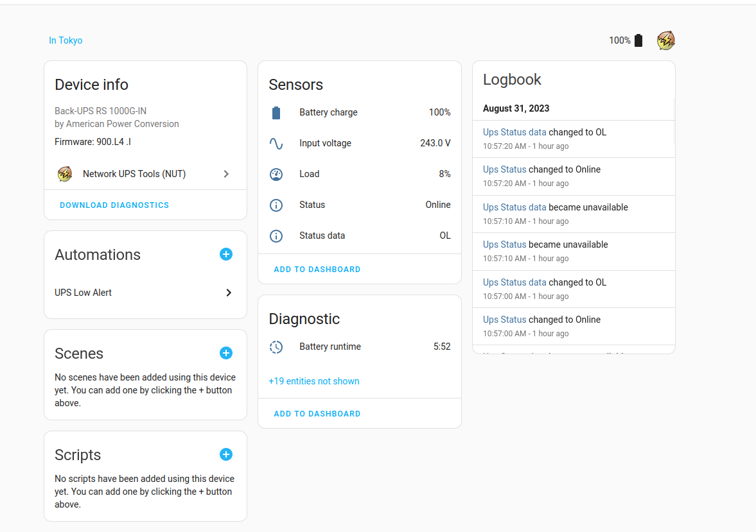The image size is (756, 532).
Task: Open the In Tokyo area link
Action: [x=66, y=40]
